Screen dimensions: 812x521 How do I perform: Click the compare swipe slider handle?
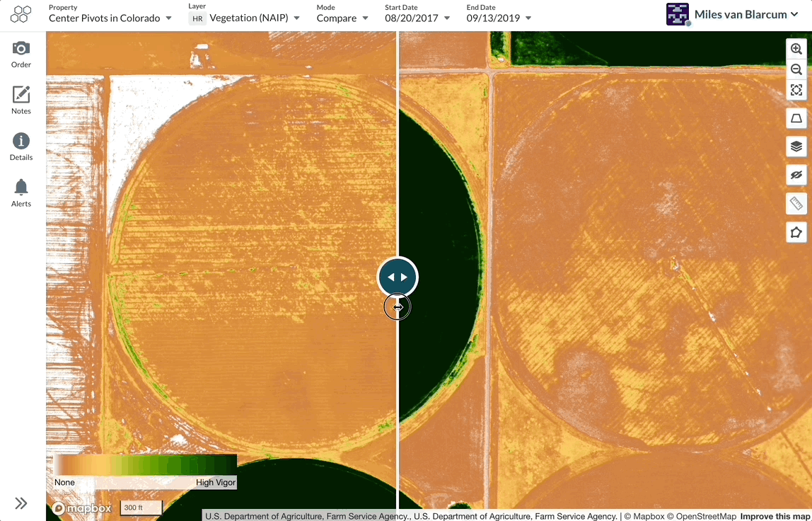[x=398, y=277]
